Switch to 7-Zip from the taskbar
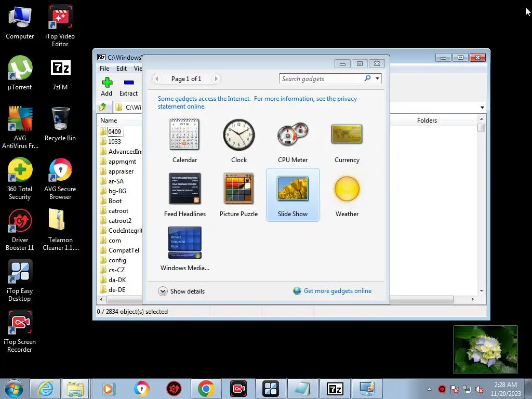532x399 pixels. point(335,389)
